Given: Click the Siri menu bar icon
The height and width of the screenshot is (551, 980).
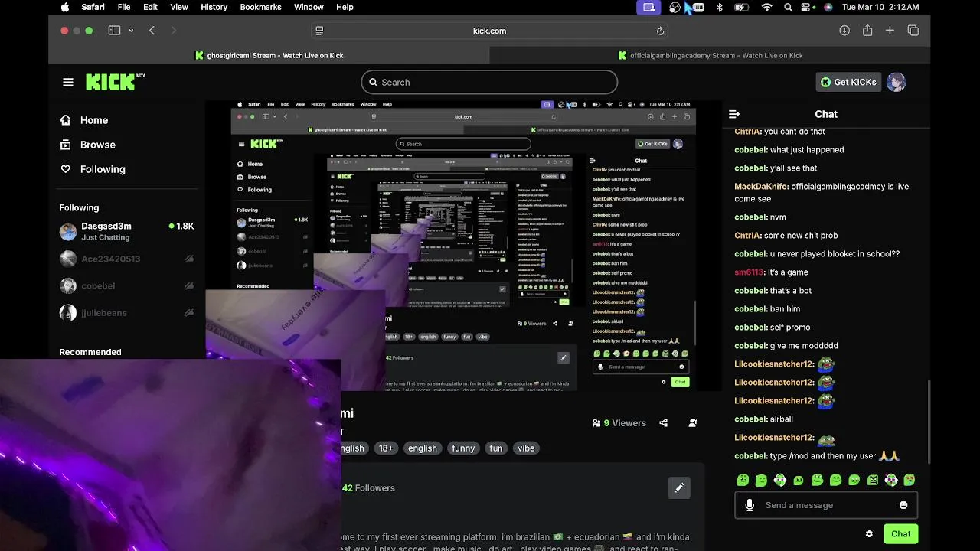Looking at the screenshot, I should click(x=828, y=7).
